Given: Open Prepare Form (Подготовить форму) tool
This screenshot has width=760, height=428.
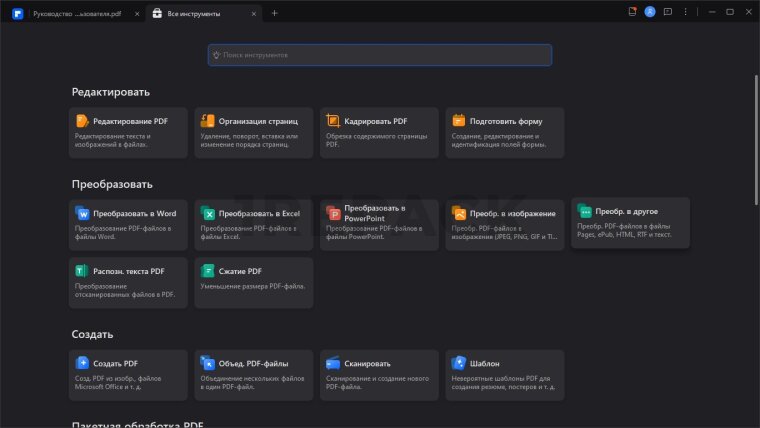Looking at the screenshot, I should pyautogui.click(x=504, y=132).
